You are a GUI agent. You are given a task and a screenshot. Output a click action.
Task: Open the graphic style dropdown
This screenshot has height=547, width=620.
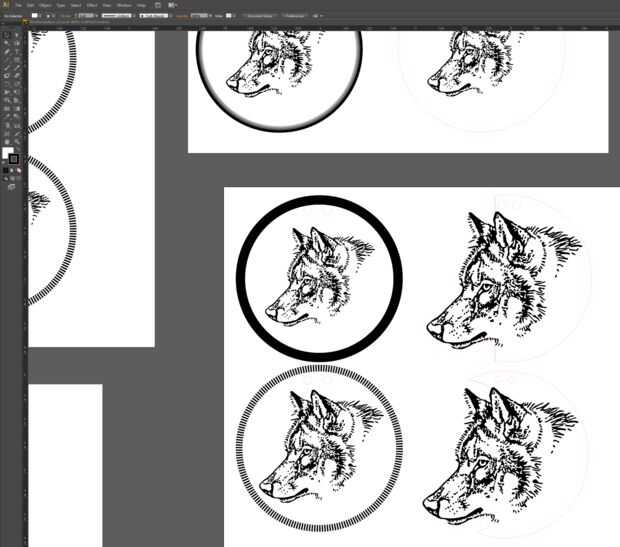(x=233, y=16)
